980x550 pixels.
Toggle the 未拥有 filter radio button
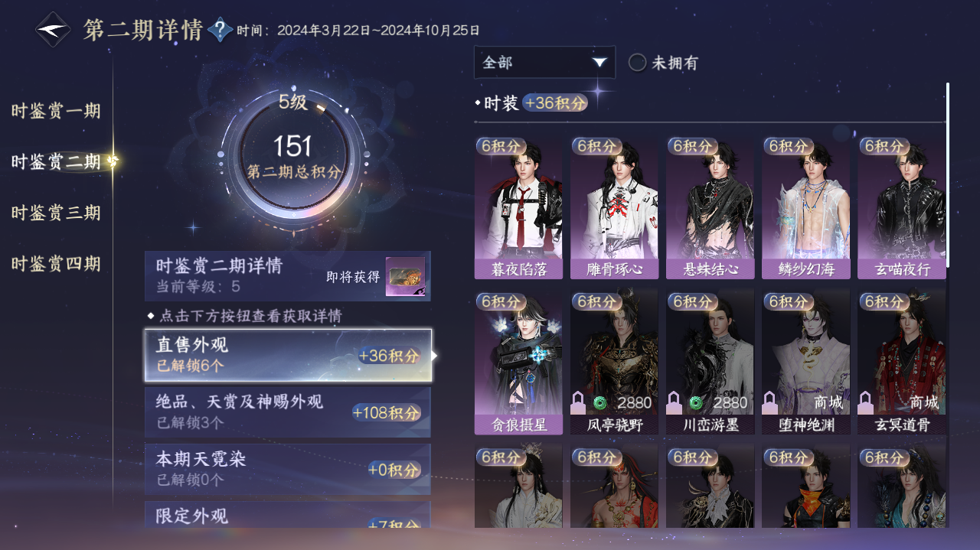click(x=637, y=63)
